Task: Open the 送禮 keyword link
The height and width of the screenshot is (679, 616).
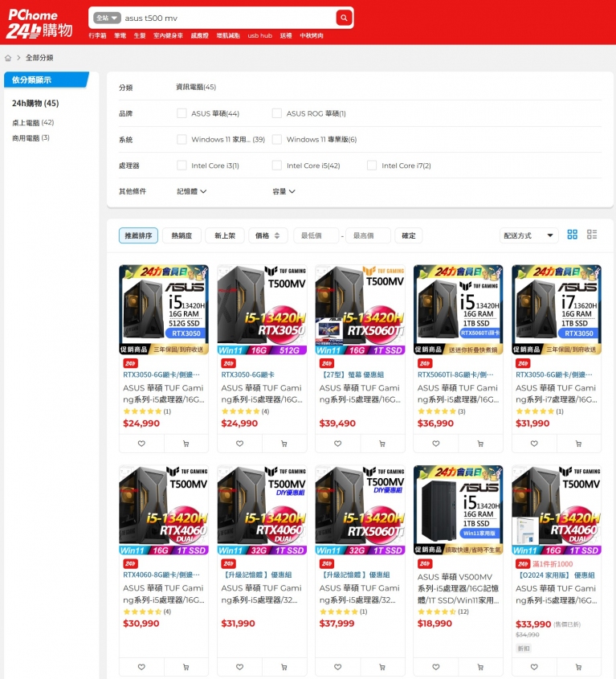Action: point(286,35)
